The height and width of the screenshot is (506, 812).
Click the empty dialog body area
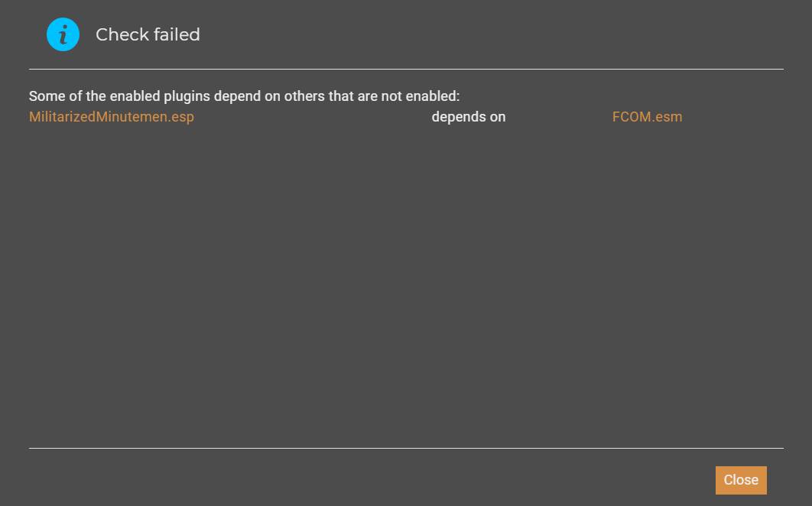pos(406,285)
